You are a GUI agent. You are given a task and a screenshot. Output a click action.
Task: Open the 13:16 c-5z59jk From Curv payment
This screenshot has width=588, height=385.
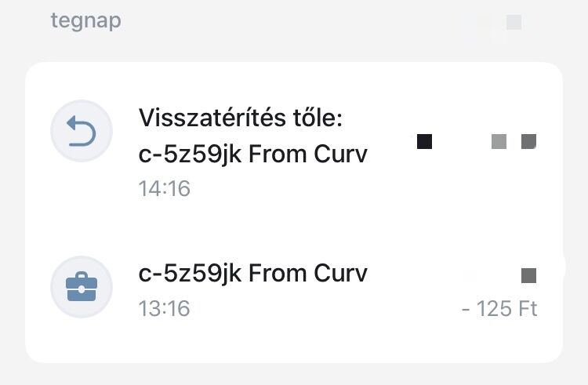[x=294, y=289]
